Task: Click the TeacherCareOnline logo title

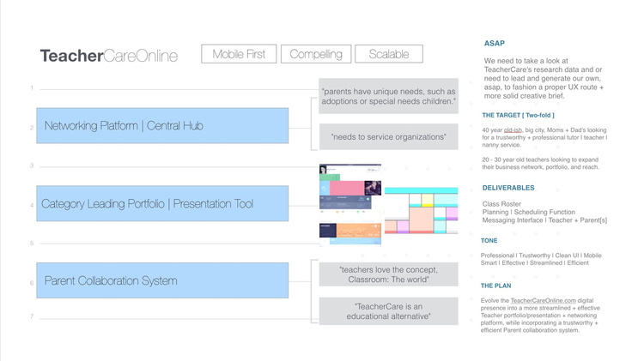Action: point(109,56)
